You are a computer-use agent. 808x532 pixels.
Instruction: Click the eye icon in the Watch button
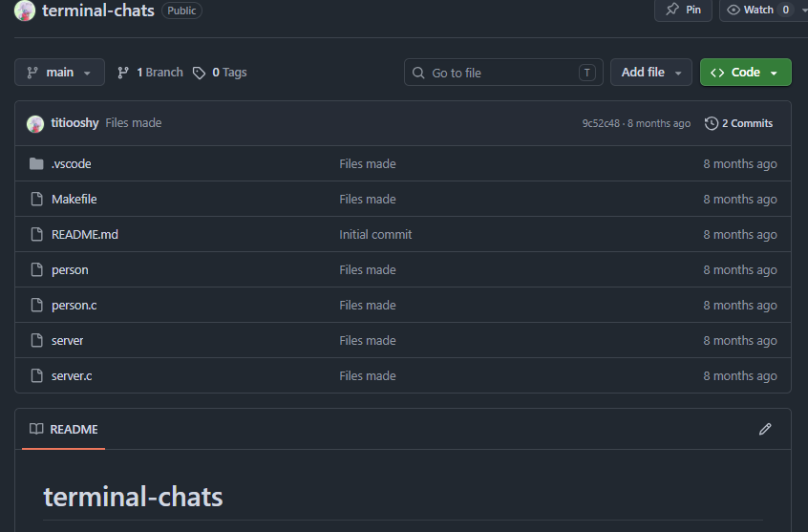(734, 10)
